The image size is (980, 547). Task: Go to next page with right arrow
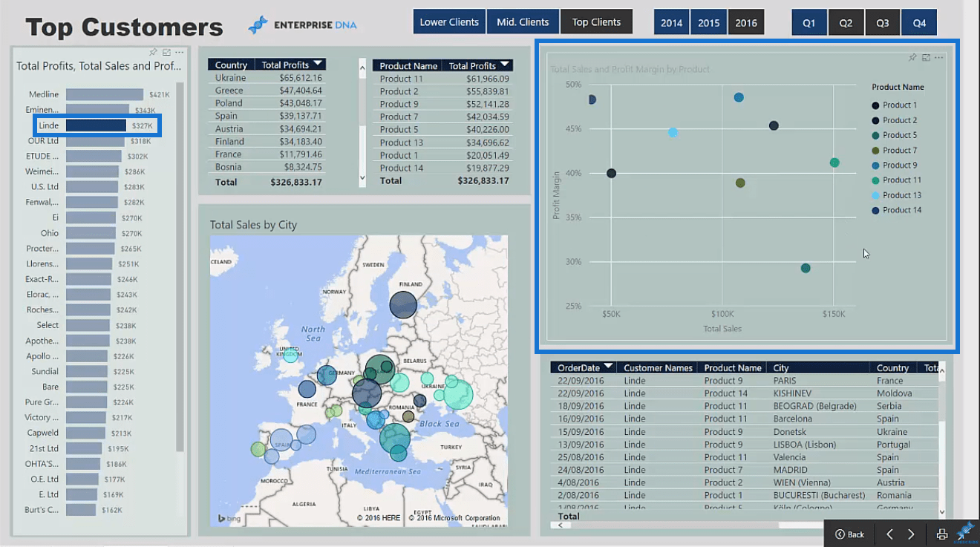tap(911, 534)
